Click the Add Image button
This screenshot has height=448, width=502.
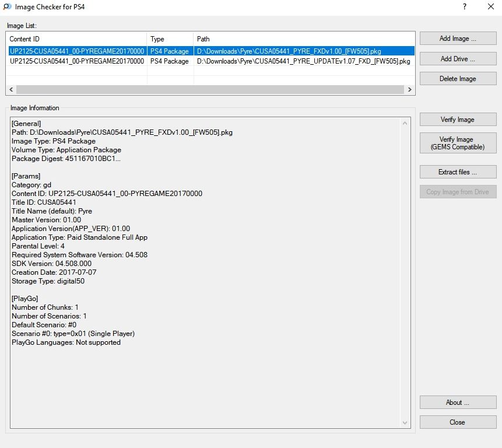pyautogui.click(x=458, y=38)
